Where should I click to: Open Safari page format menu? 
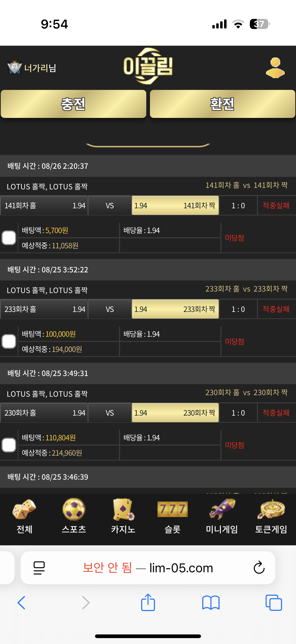[x=39, y=568]
